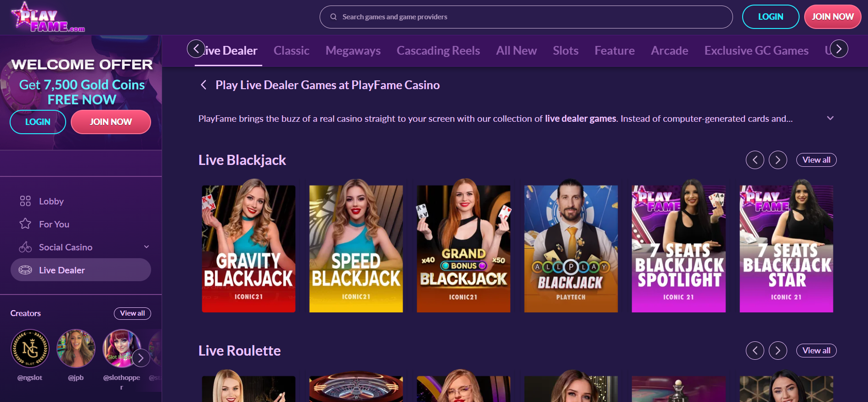Image resolution: width=868 pixels, height=402 pixels.
Task: Open the Megaways tab
Action: tap(353, 51)
